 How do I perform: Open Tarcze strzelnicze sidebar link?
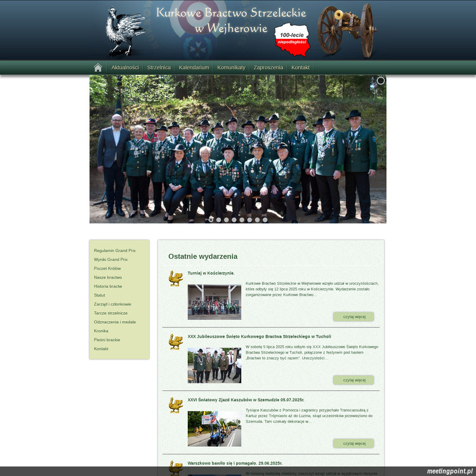click(x=110, y=313)
